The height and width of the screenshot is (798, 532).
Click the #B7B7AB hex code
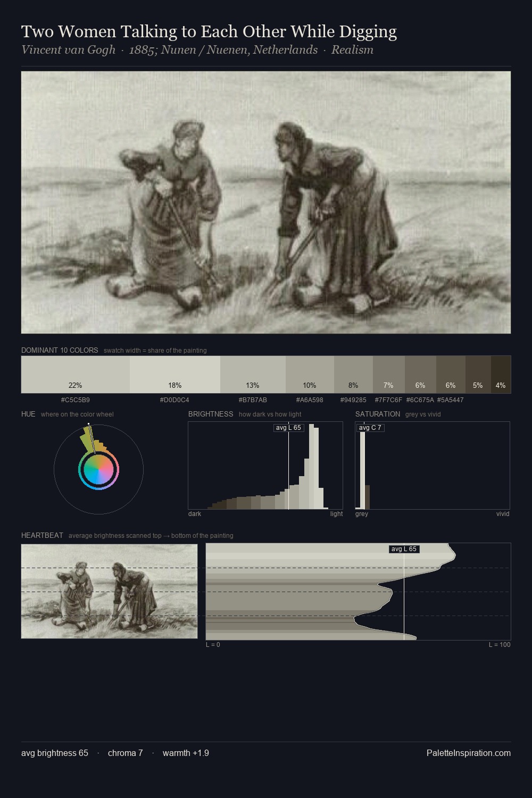coord(253,400)
